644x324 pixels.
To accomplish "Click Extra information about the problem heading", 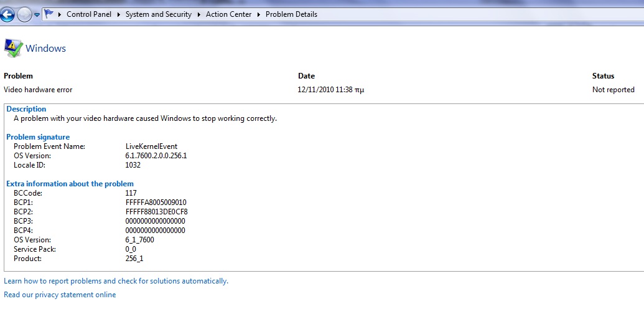I will 70,184.
